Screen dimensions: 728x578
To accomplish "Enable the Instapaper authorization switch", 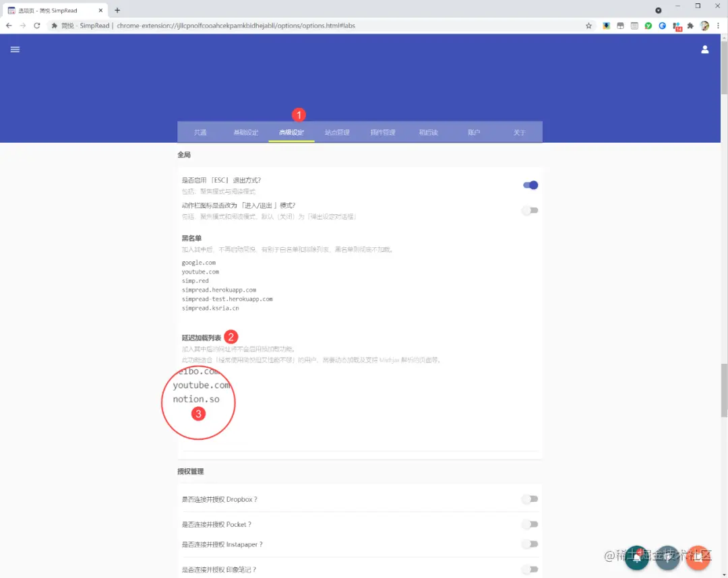I will coord(530,544).
